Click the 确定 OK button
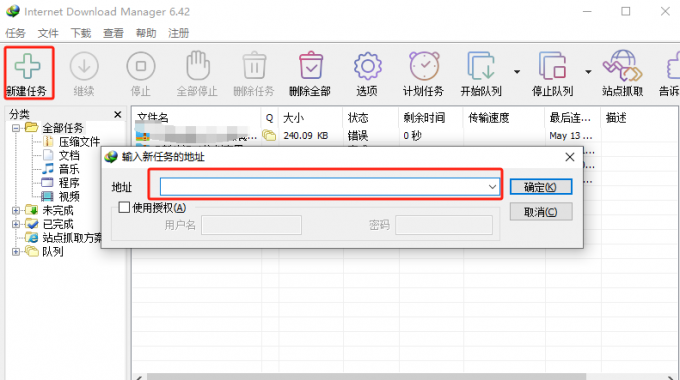680x380 pixels. tap(541, 187)
